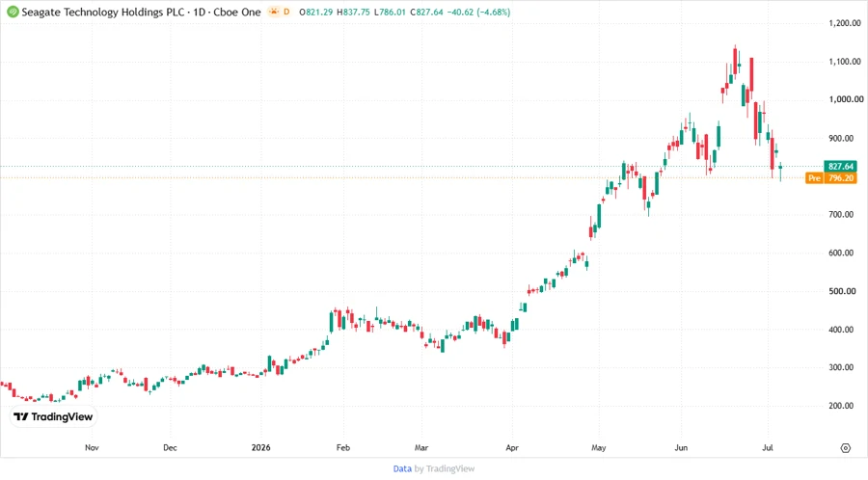Click the 1,200.00 price axis label

pos(845,23)
